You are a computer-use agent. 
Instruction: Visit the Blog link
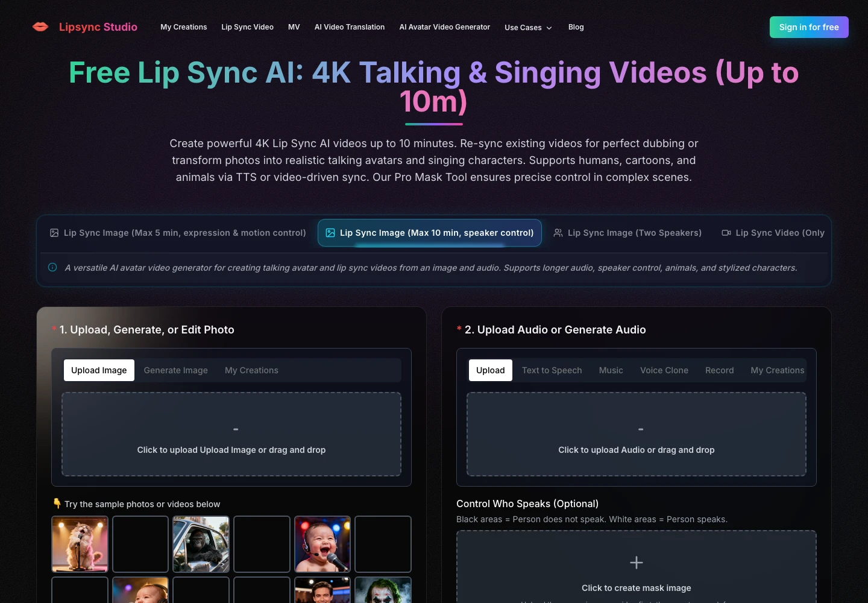tap(576, 27)
